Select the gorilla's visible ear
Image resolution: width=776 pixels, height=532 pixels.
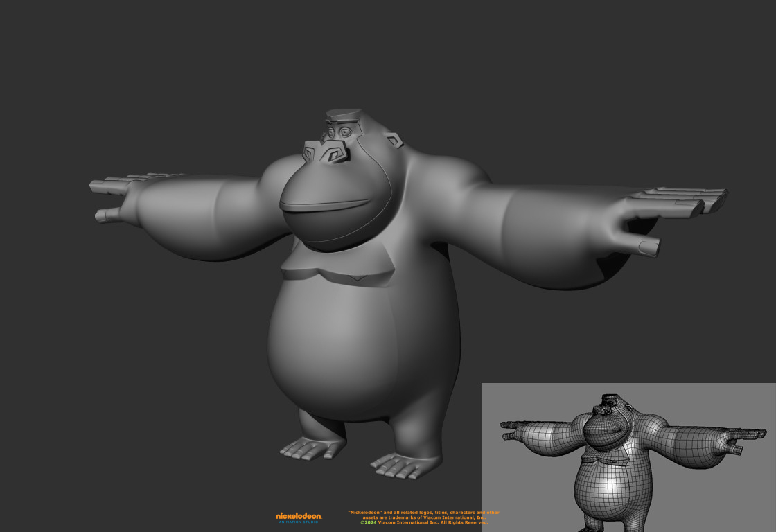(394, 142)
